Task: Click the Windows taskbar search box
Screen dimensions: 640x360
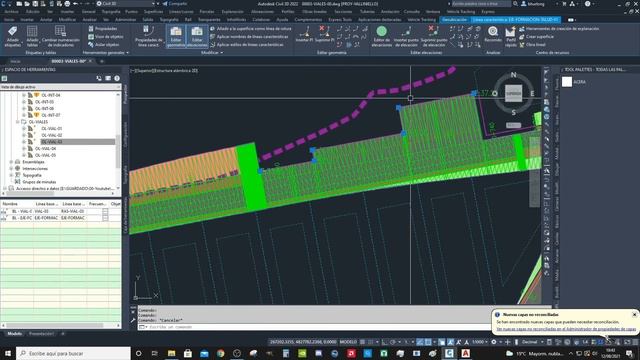Action: [73, 353]
